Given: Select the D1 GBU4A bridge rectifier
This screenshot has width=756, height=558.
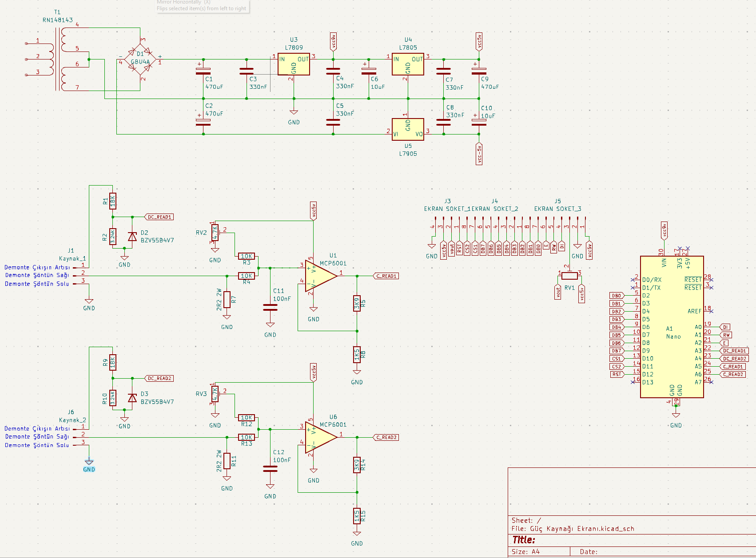Looking at the screenshot, I should (x=140, y=59).
